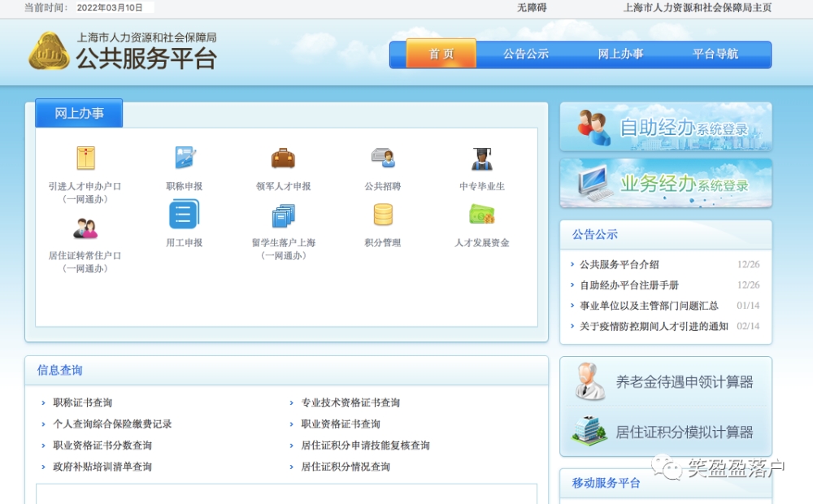Click 居住证积分申请技能复核查询 link
This screenshot has width=813, height=504.
(365, 445)
